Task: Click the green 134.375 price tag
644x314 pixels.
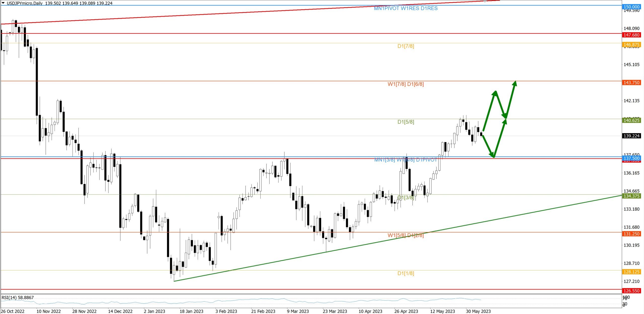Action: click(631, 196)
